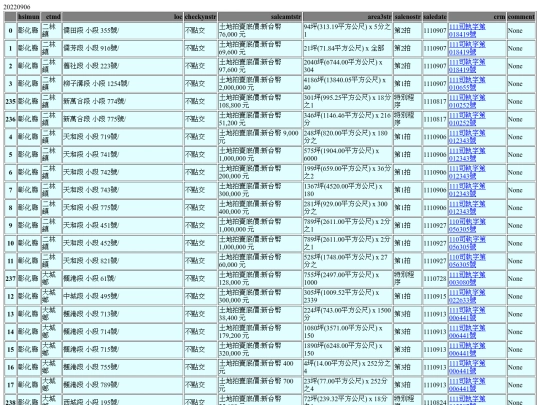
Task: Click the row index cell '15'
Action: coord(10,350)
